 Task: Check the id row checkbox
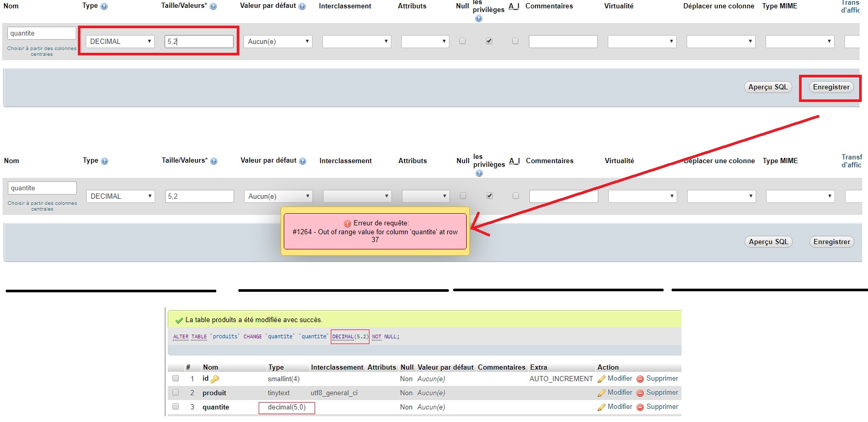tap(176, 378)
